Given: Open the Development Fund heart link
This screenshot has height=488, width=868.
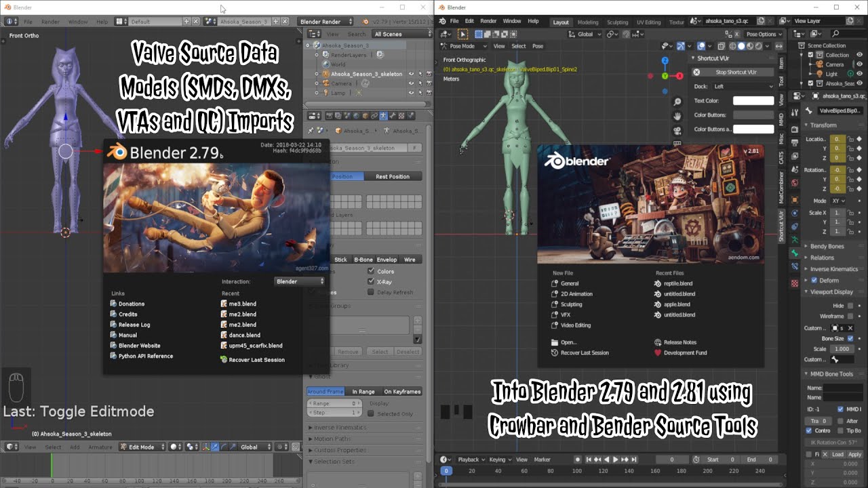Looking at the screenshot, I should pos(680,352).
